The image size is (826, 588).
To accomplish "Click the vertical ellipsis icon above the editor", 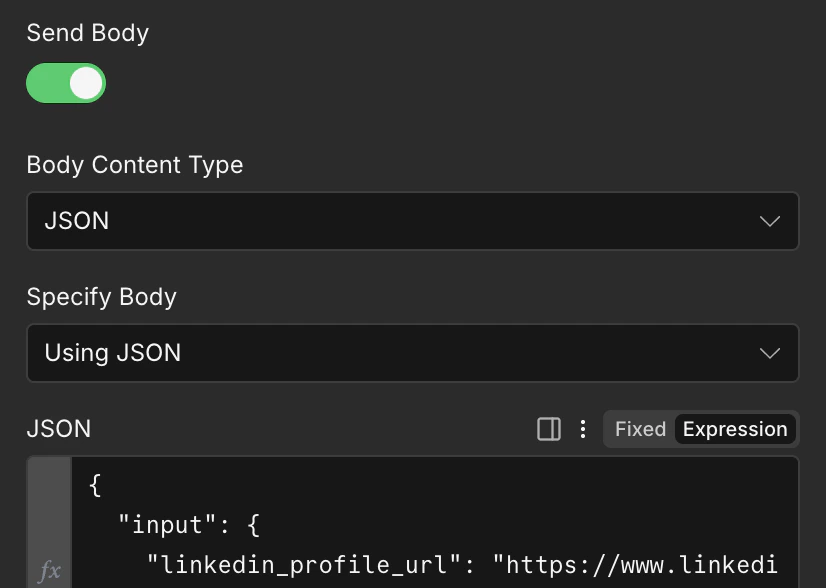I will pyautogui.click(x=582, y=429).
